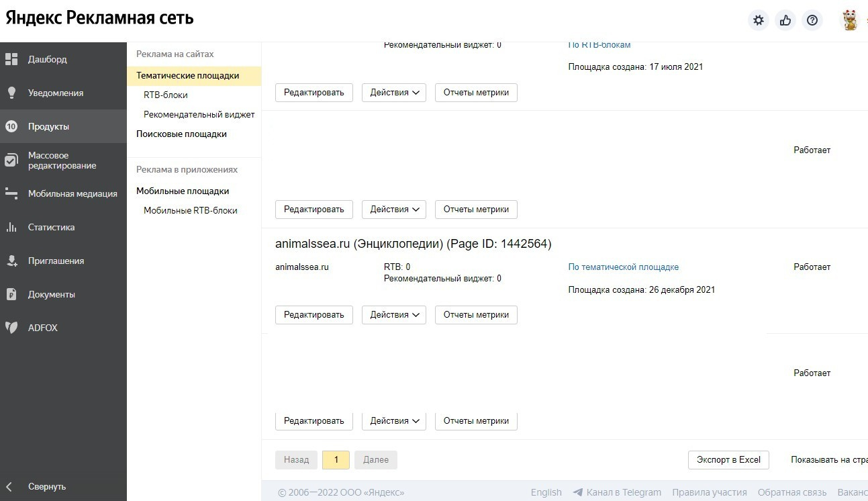Open the Канал в Telegram link
868x501 pixels.
pyautogui.click(x=624, y=492)
